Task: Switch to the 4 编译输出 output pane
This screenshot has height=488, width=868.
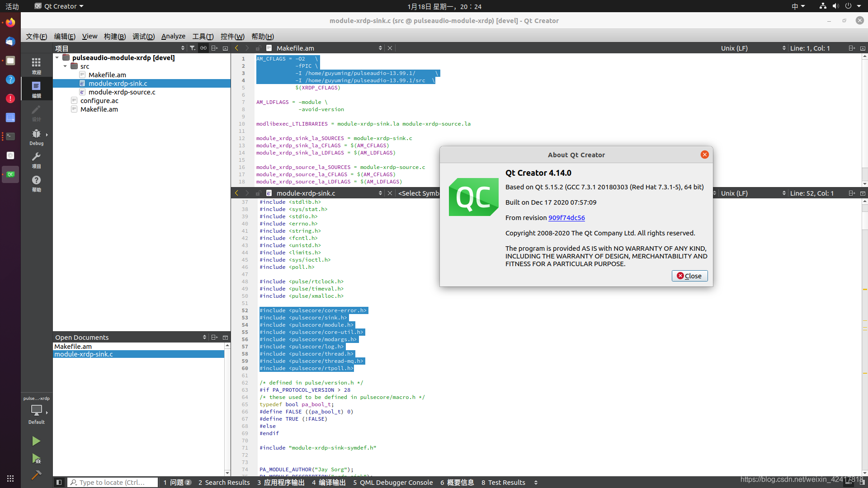Action: 329,482
